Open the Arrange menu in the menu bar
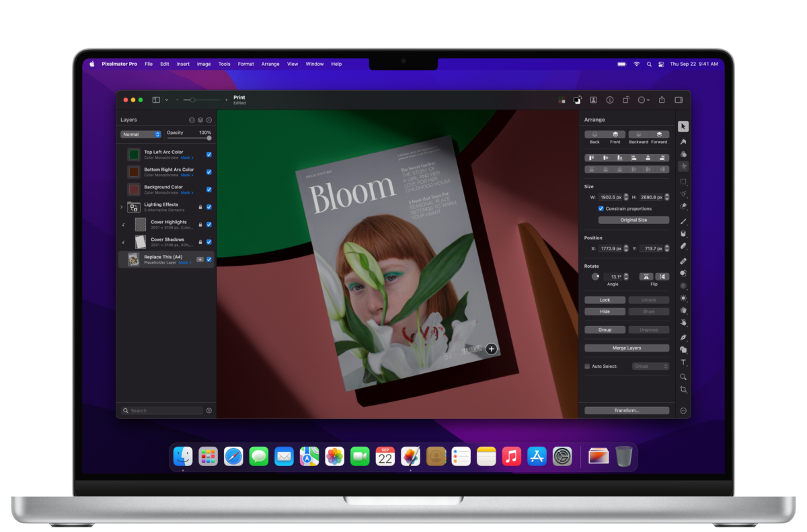This screenshot has height=532, width=807. click(270, 64)
